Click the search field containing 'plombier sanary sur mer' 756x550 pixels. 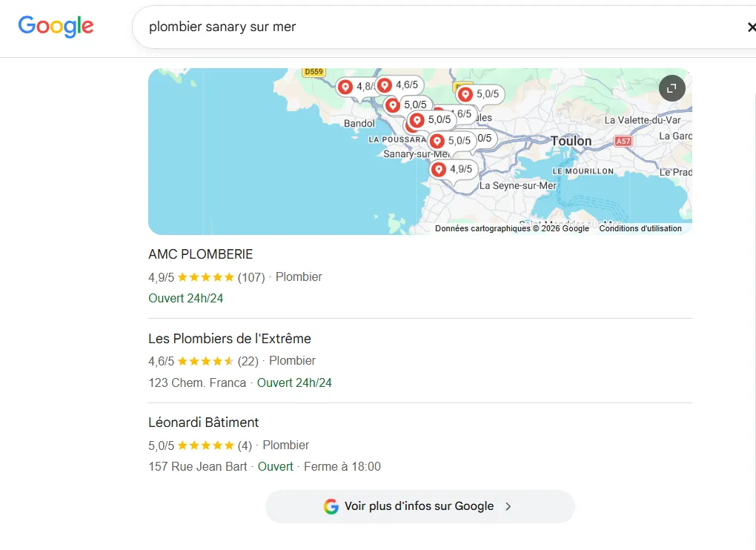tap(443, 27)
